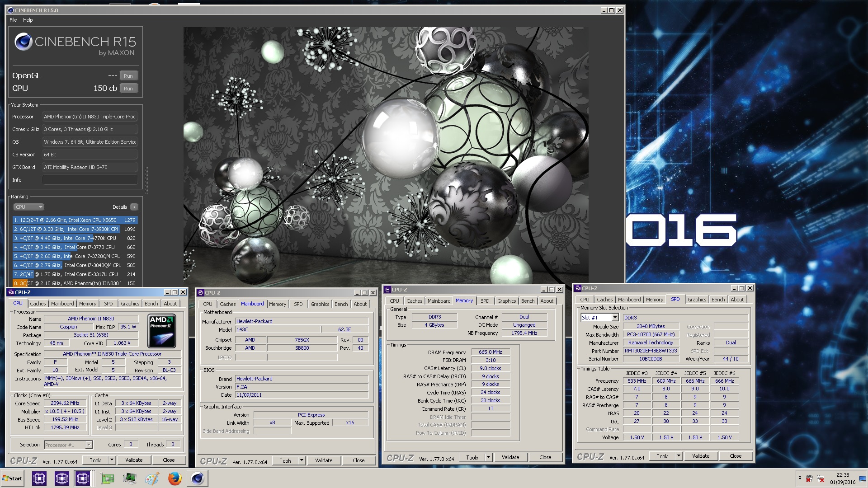Viewport: 868px width, 488px height.
Task: Switch to About tab in SPD window
Action: 737,300
